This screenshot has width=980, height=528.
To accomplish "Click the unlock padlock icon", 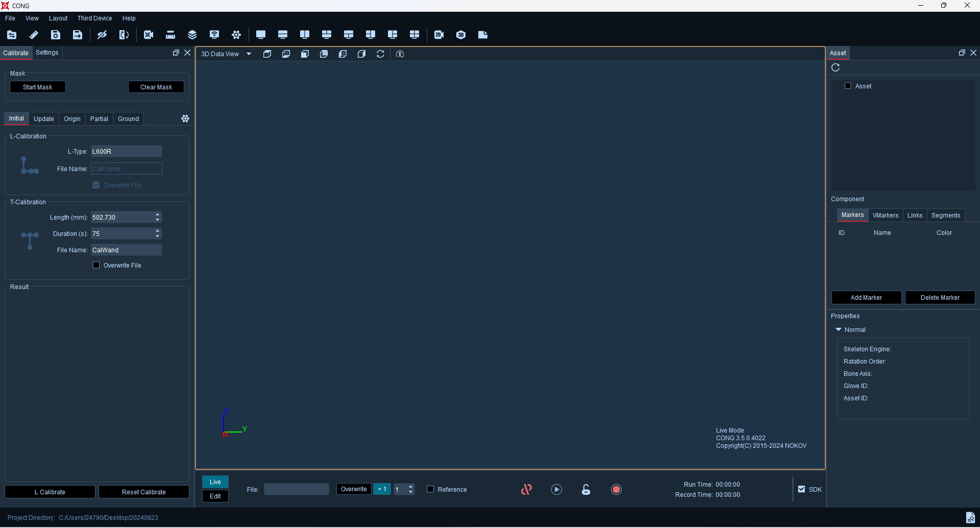I will pyautogui.click(x=586, y=490).
